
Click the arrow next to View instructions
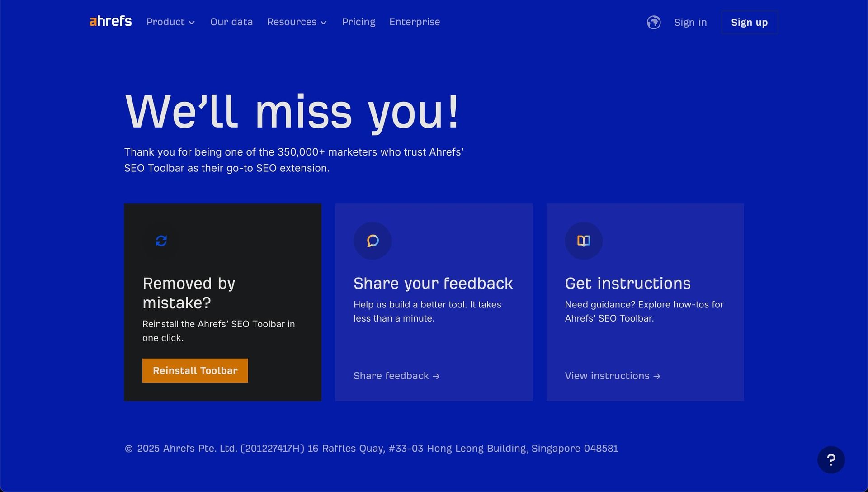pos(656,376)
